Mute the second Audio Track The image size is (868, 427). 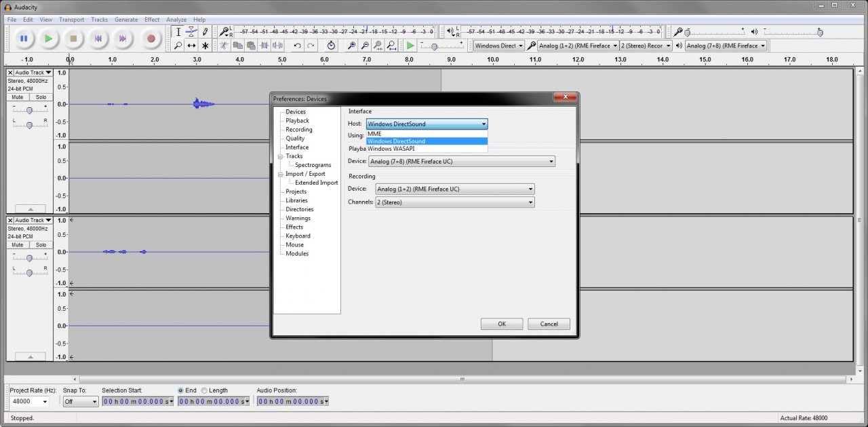[x=18, y=245]
